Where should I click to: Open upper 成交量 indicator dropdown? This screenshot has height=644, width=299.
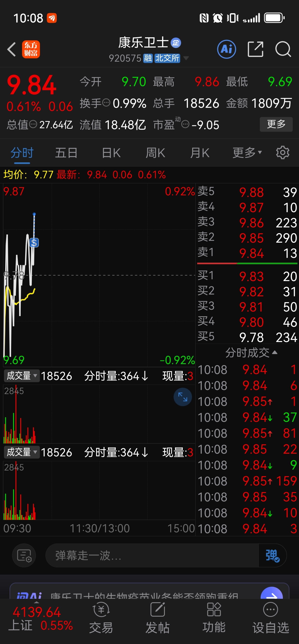coord(22,375)
